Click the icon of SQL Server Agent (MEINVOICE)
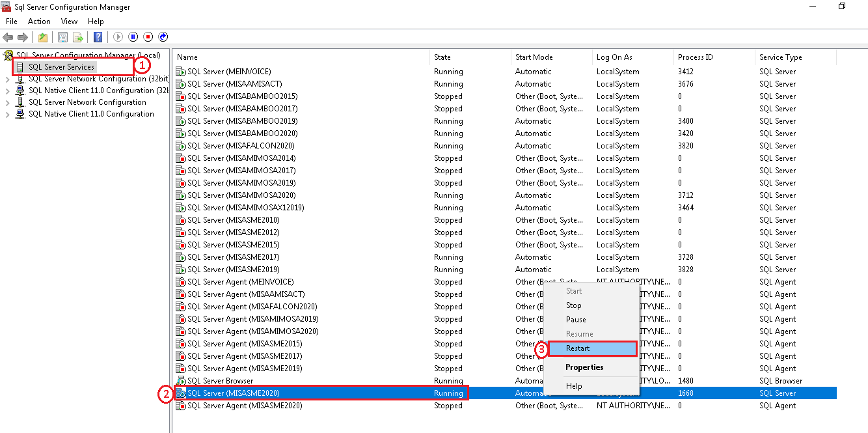The image size is (868, 433). tap(182, 282)
